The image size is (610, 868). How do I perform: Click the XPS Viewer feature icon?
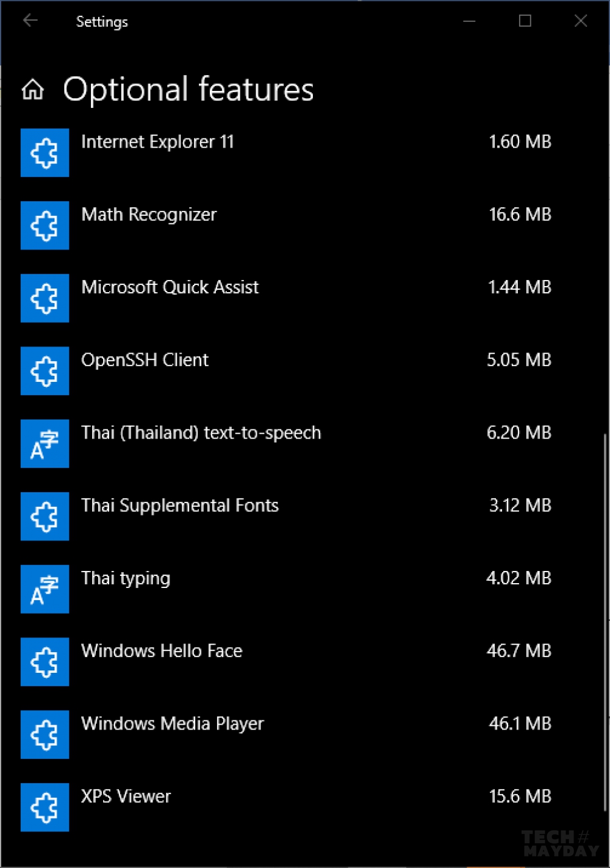pyautogui.click(x=45, y=807)
